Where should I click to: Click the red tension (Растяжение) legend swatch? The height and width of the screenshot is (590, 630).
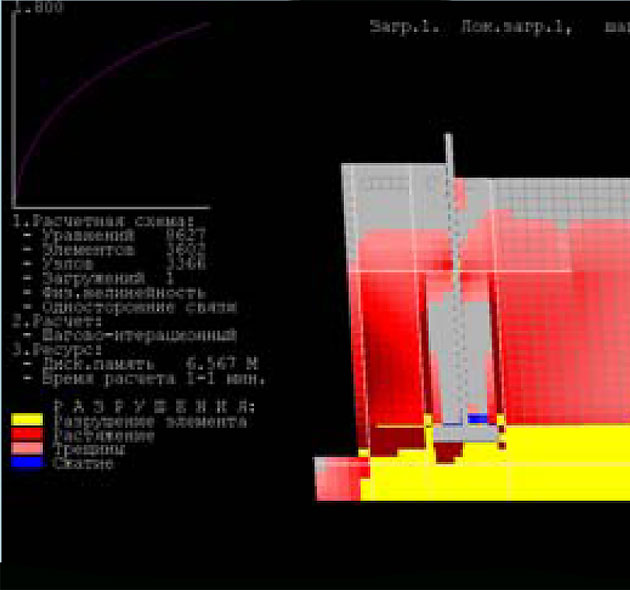pos(27,435)
